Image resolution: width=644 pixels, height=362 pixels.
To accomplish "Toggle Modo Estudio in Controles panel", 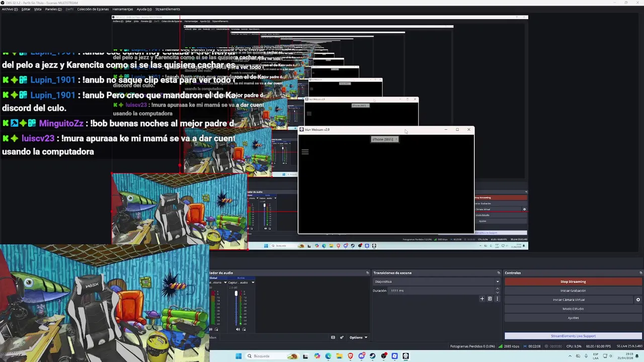I will click(573, 309).
